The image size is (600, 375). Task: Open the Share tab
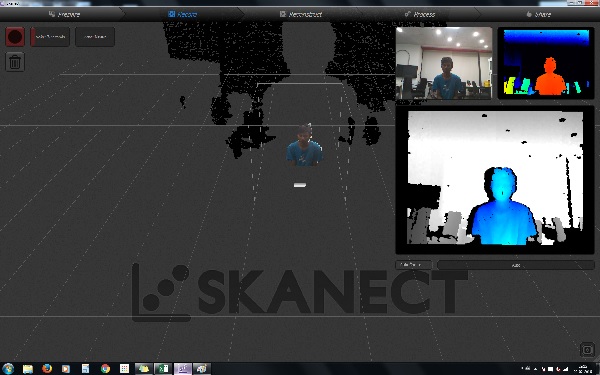click(x=539, y=15)
